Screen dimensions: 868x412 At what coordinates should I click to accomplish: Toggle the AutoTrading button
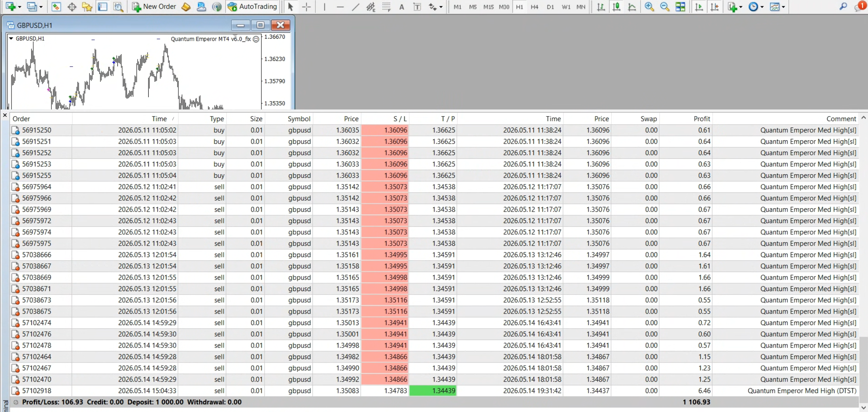coord(252,7)
